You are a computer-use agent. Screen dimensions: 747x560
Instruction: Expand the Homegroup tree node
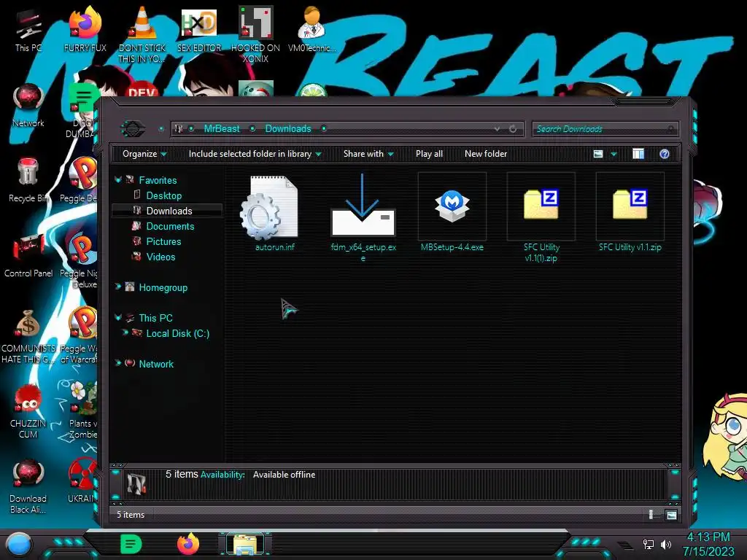pyautogui.click(x=118, y=286)
